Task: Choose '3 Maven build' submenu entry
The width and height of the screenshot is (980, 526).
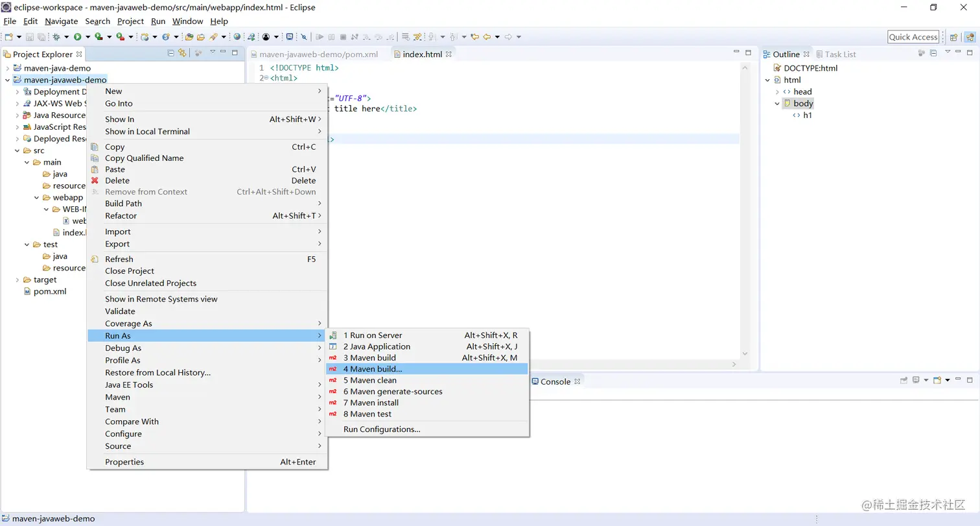Action: pyautogui.click(x=428, y=357)
